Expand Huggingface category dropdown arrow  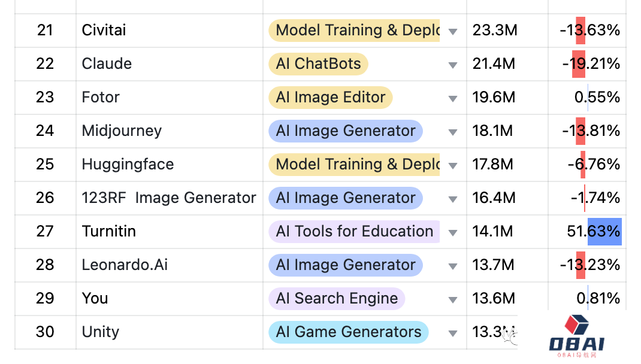tap(452, 165)
